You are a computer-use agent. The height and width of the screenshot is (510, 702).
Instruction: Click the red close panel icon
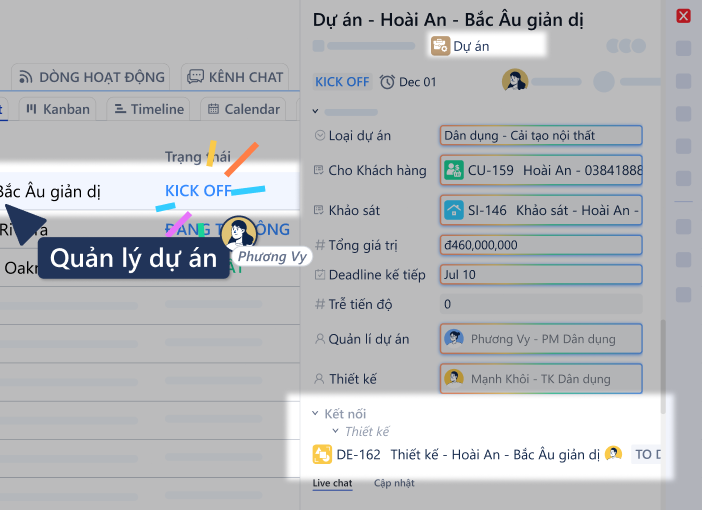coord(684,16)
